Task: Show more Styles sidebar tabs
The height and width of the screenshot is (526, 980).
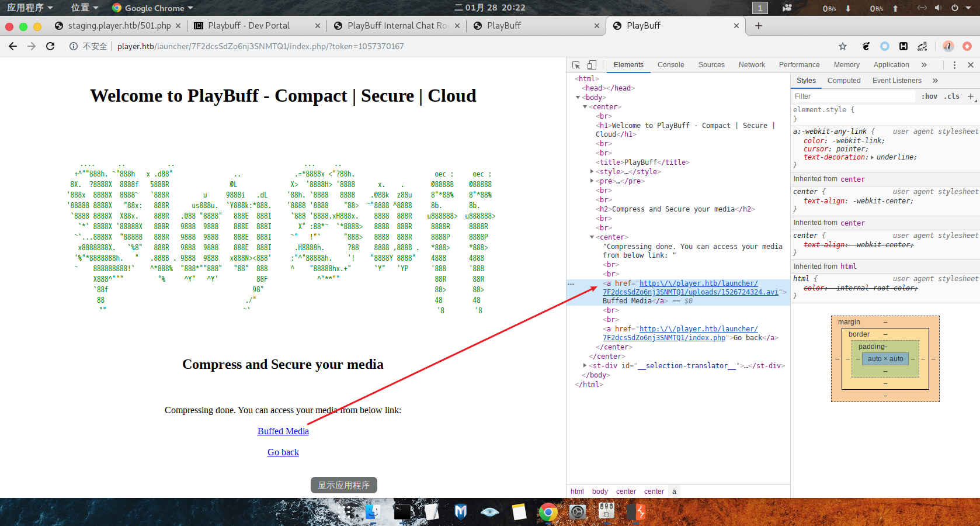Action: point(935,81)
